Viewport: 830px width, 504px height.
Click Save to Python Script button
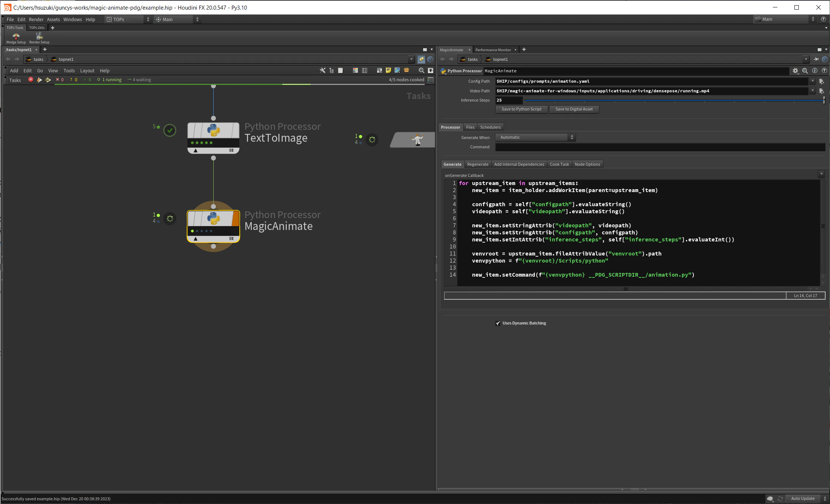(521, 109)
